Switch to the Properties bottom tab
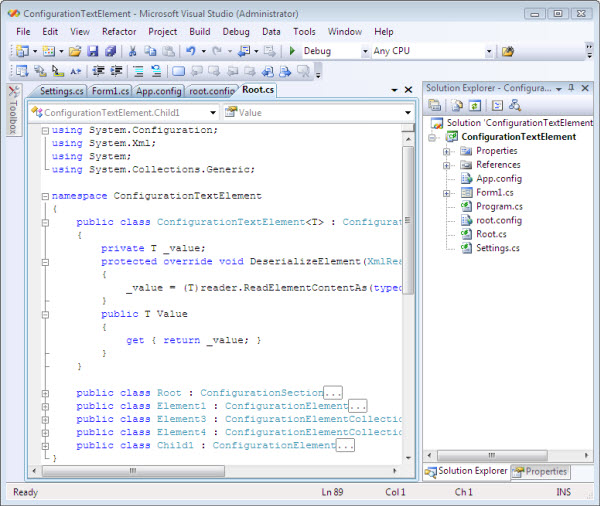The width and height of the screenshot is (600, 506). click(540, 472)
